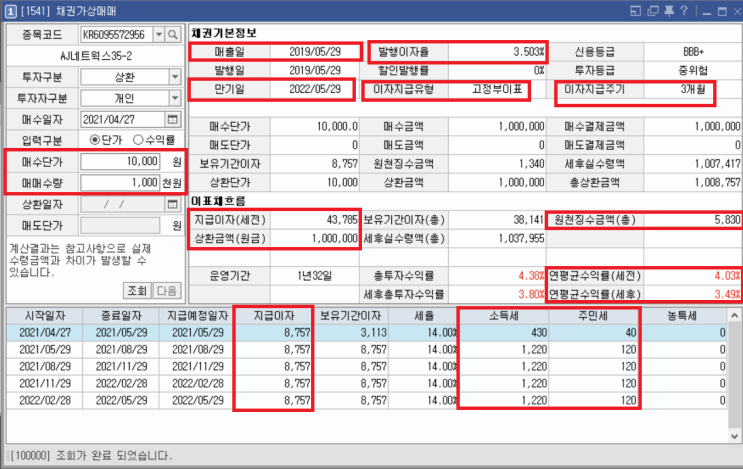Click the bond name AJ네트웍스35-2
This screenshot has height=469, width=743.
pyautogui.click(x=96, y=56)
